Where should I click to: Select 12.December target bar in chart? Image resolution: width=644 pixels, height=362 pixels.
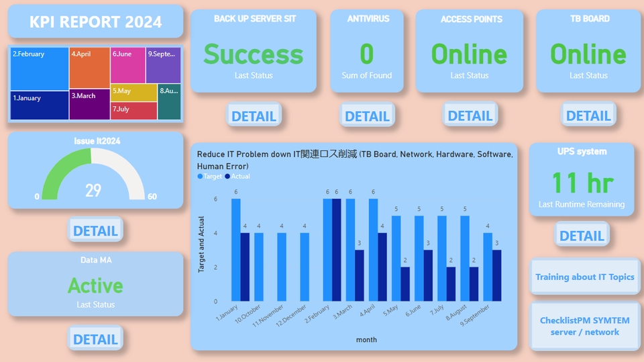(x=305, y=267)
